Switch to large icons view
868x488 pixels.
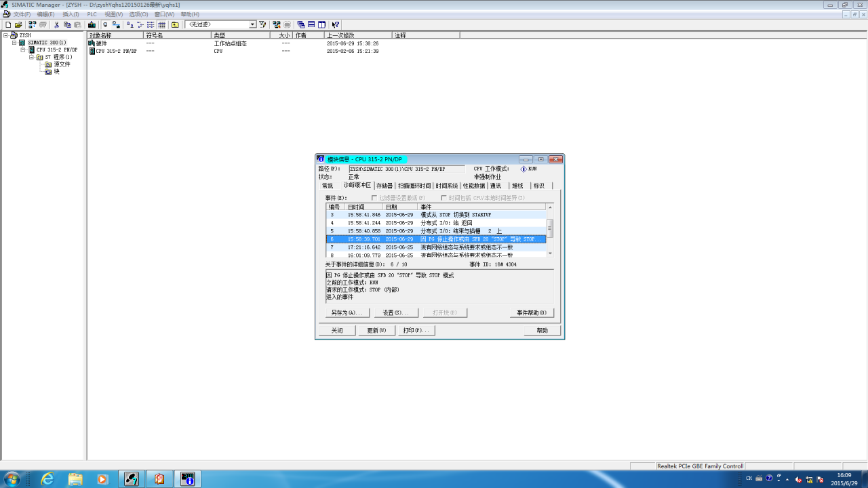[x=130, y=24]
